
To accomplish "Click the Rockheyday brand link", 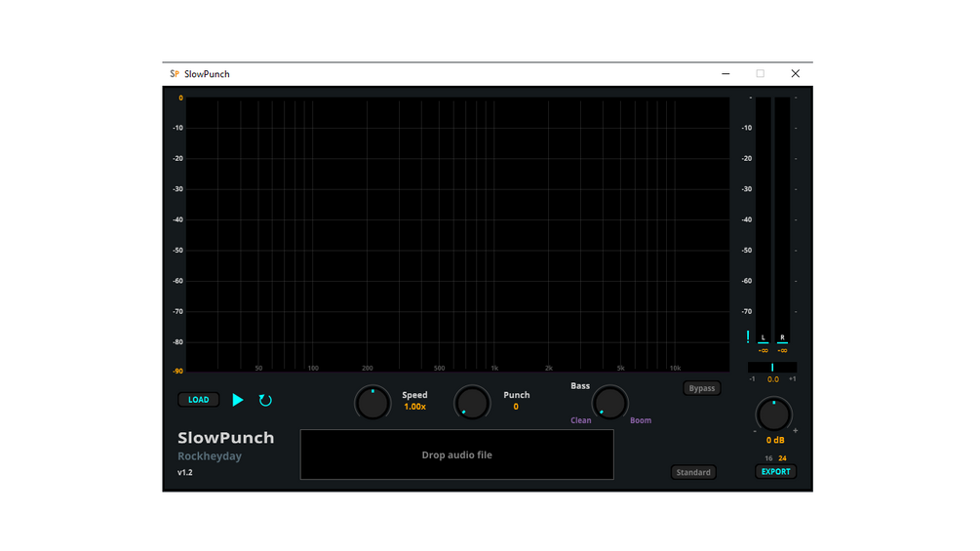I will click(210, 456).
